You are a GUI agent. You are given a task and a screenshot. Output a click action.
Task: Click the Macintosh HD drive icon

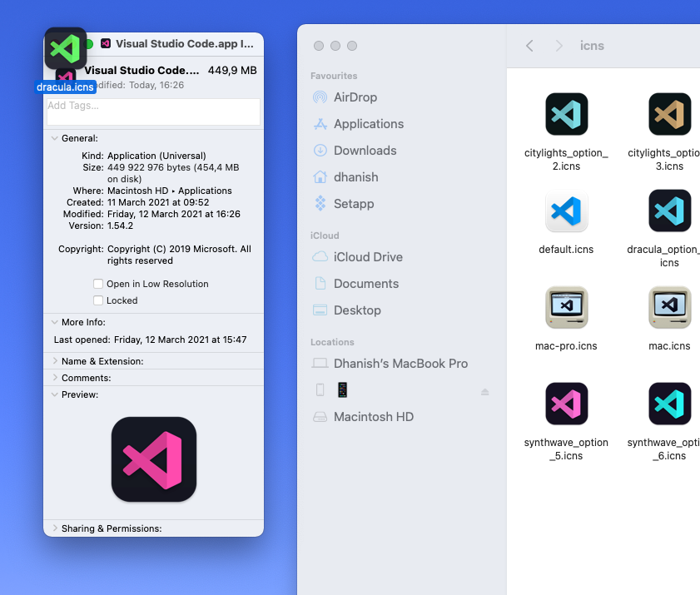click(320, 417)
